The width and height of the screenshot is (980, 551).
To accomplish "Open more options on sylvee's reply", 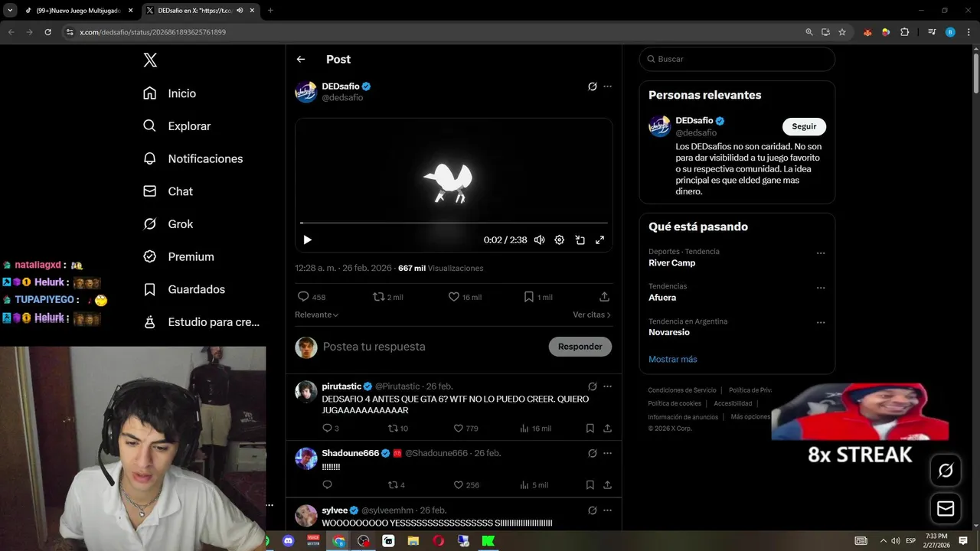I will click(607, 510).
